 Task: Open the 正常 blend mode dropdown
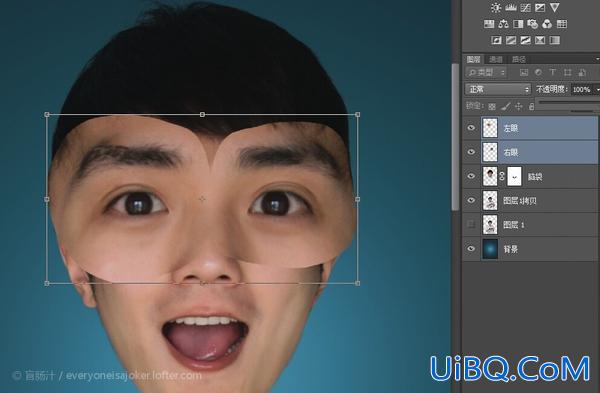498,89
